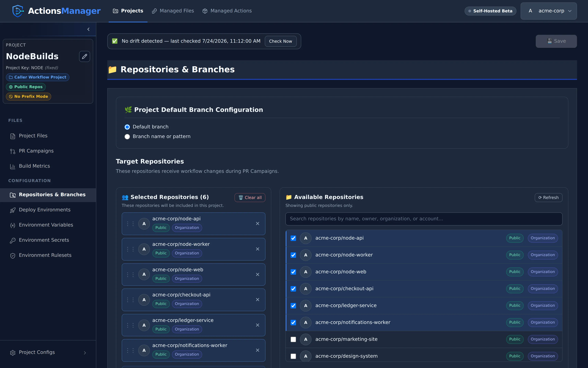Remove acme-corp/node-web from selected list
588x368 pixels.
(257, 274)
